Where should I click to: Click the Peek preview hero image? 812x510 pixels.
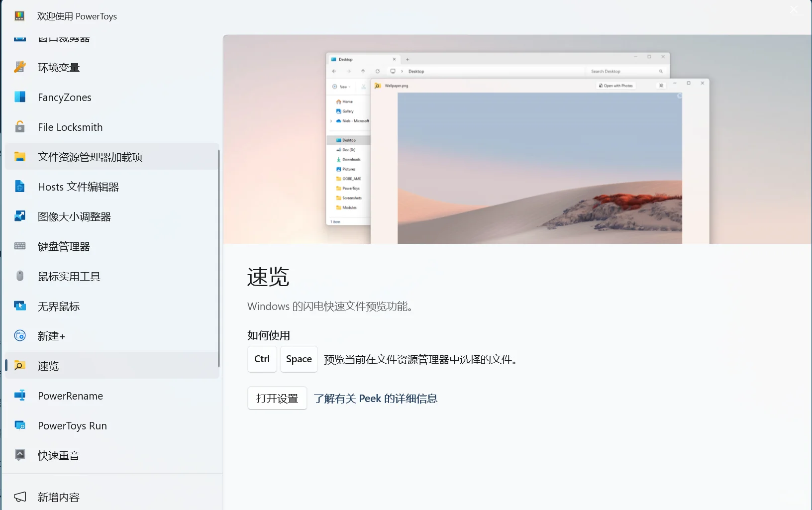point(517,139)
